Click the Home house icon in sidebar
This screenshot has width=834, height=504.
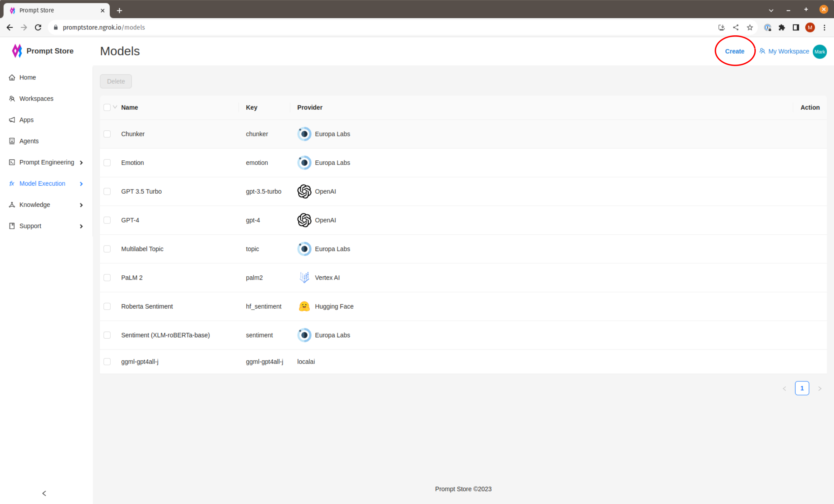[x=12, y=77]
